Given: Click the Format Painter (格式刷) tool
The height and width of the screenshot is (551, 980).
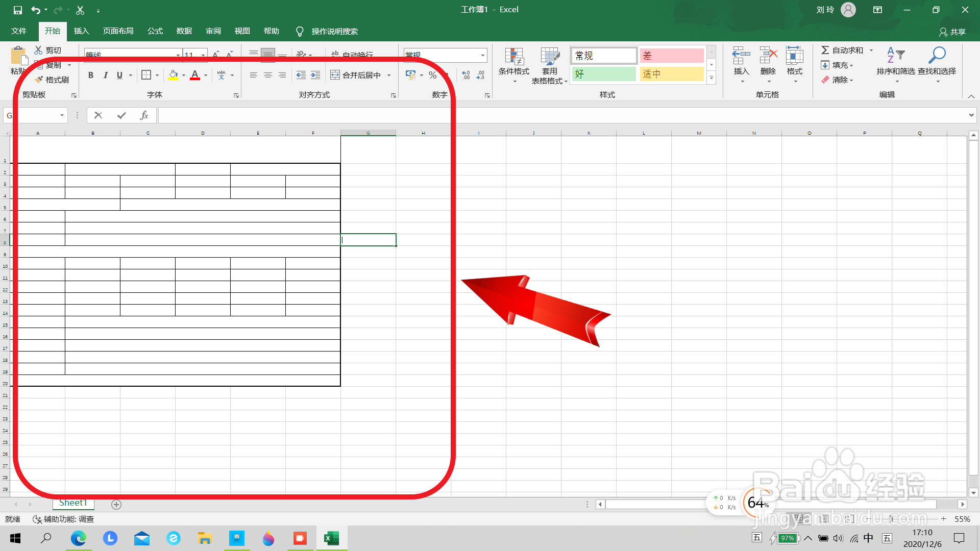Looking at the screenshot, I should coord(52,80).
